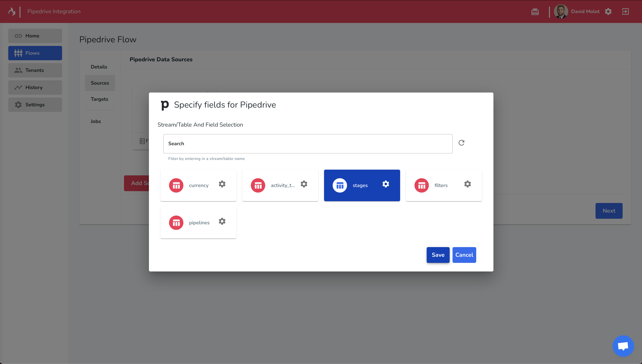The height and width of the screenshot is (364, 642).
Task: Click the flame logo in header
Action: [12, 11]
